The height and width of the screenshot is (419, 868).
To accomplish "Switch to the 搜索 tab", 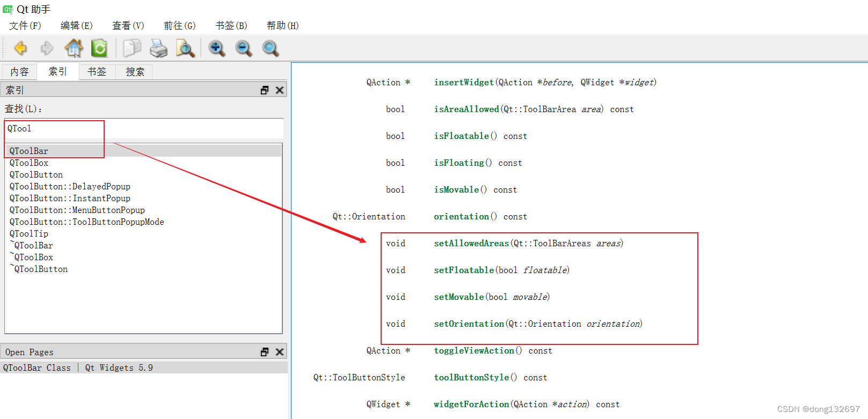I will [x=135, y=72].
